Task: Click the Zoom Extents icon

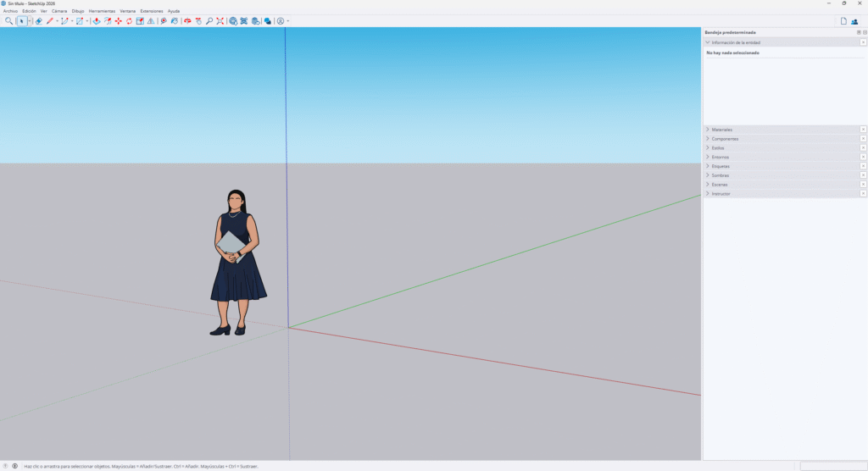Action: pyautogui.click(x=220, y=20)
